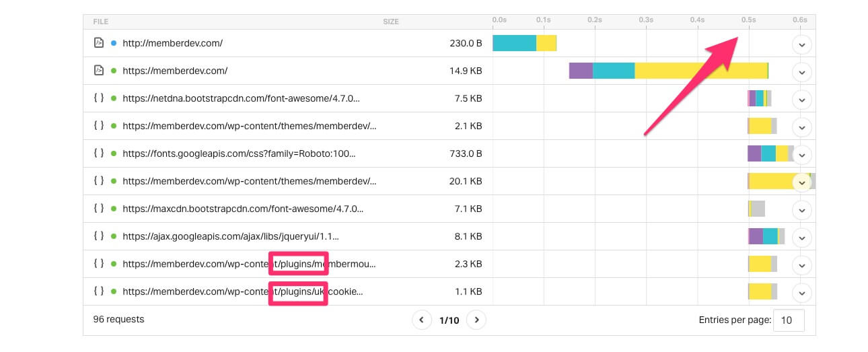Click the green status dot on netdna.bootstrapcdn.com row
The width and height of the screenshot is (868, 352).
coord(114,98)
